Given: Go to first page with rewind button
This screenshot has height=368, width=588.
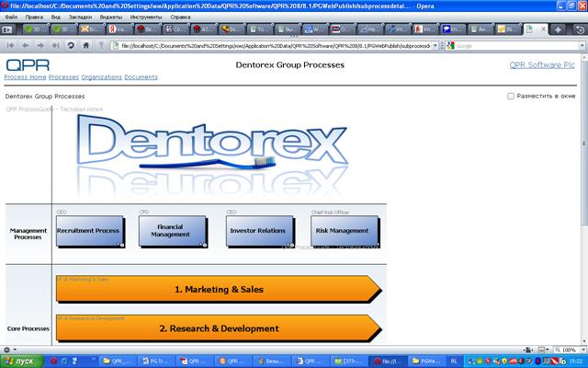Looking at the screenshot, I should 10,45.
